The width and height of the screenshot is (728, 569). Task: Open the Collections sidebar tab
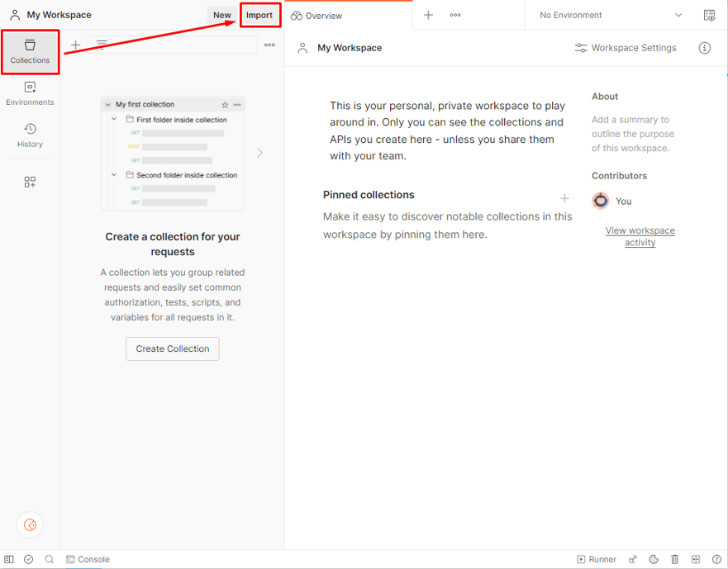pyautogui.click(x=30, y=52)
